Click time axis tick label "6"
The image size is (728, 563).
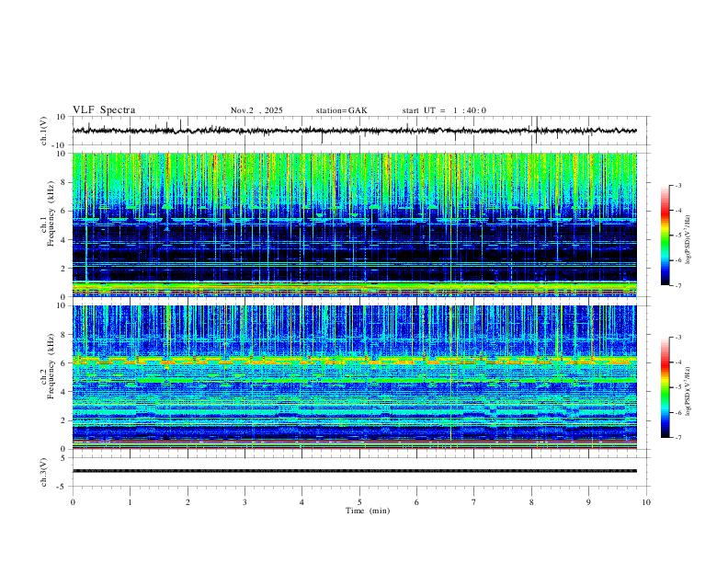coord(416,502)
